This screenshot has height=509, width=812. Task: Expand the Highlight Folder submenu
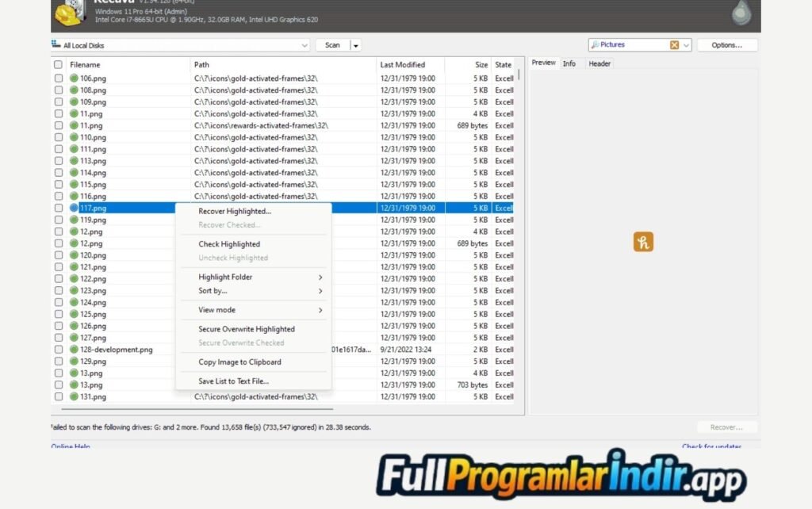pyautogui.click(x=320, y=277)
